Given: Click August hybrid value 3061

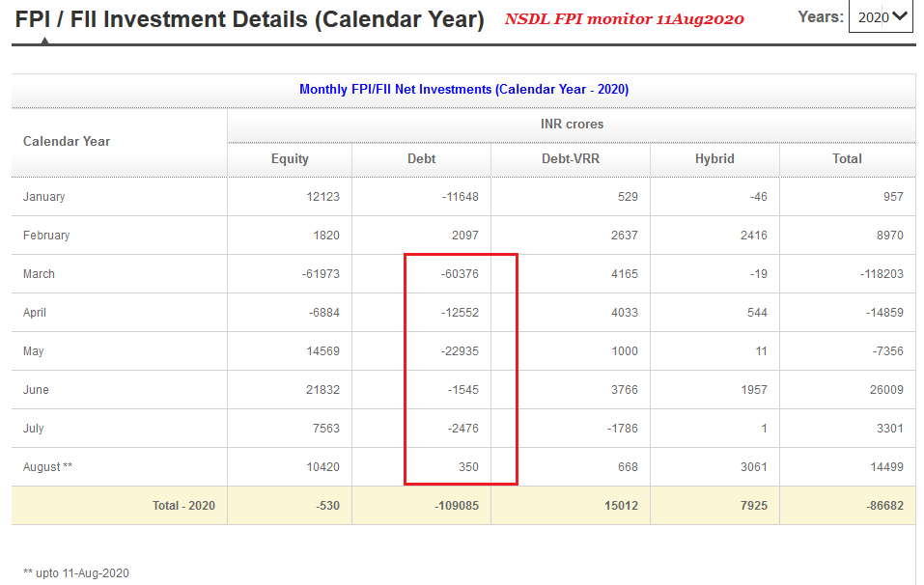Looking at the screenshot, I should pos(754,467).
